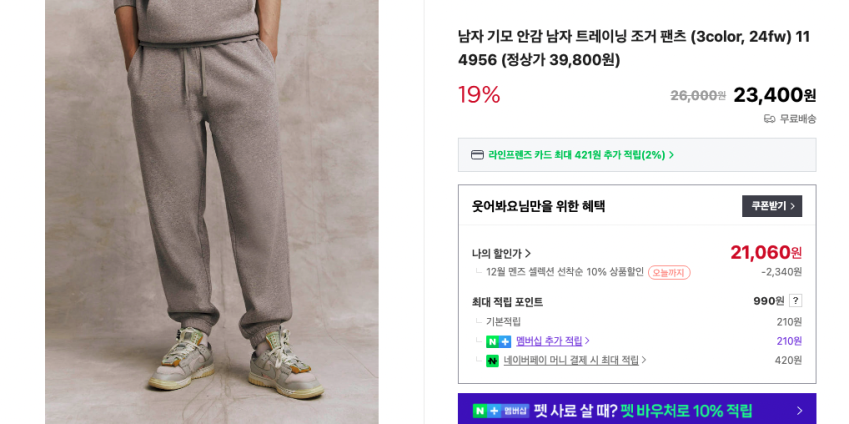The height and width of the screenshot is (424, 849).
Task: Click the 21,060원 discounted price
Action: pyautogui.click(x=766, y=252)
